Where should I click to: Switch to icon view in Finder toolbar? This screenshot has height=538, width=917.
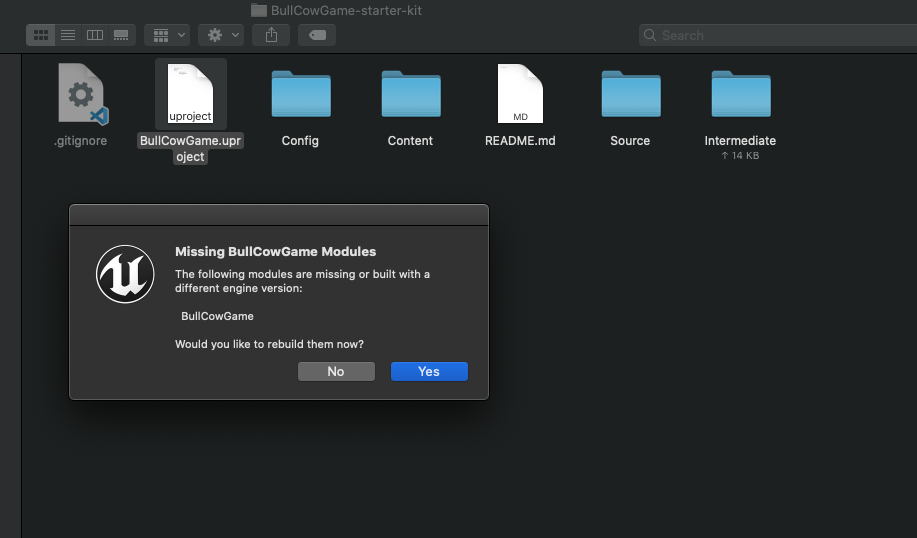coord(41,35)
